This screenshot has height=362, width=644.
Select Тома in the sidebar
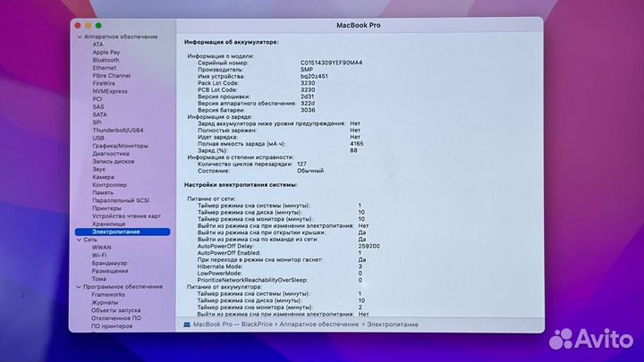pos(98,279)
